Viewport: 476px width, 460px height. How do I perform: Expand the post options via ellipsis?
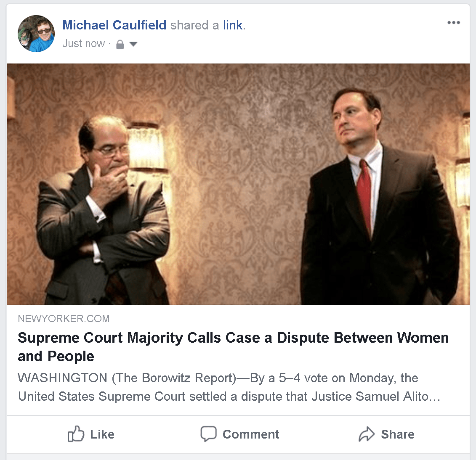point(454,23)
